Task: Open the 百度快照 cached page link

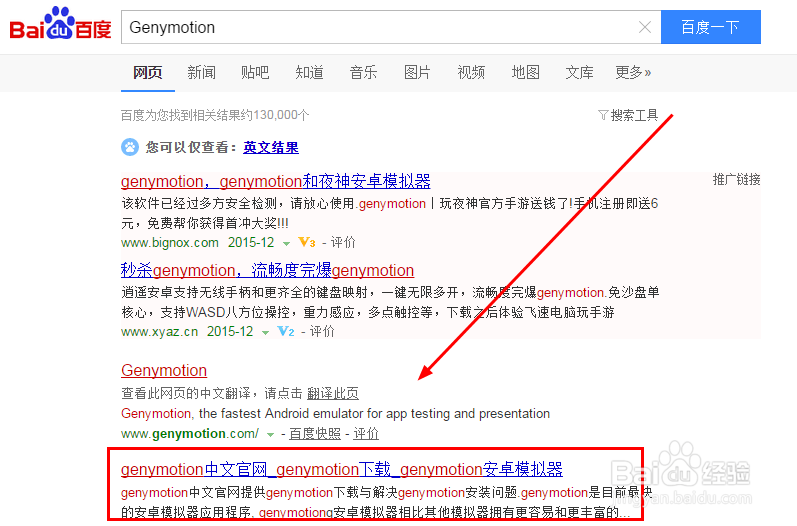Action: pyautogui.click(x=315, y=434)
